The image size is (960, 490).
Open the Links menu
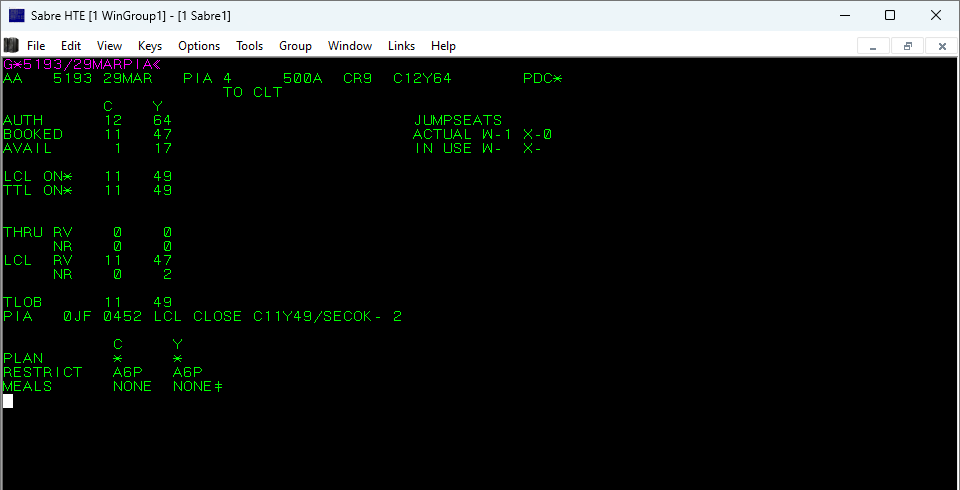pyautogui.click(x=401, y=46)
